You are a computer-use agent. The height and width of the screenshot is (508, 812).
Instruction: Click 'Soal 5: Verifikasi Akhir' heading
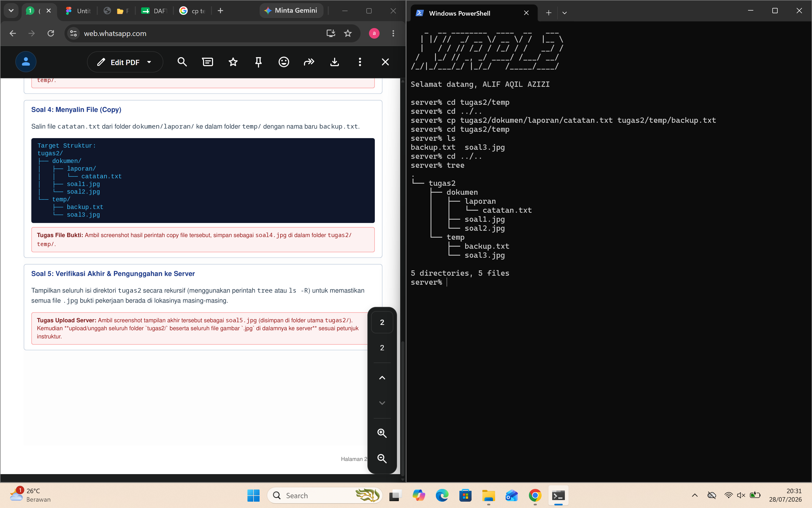113,274
